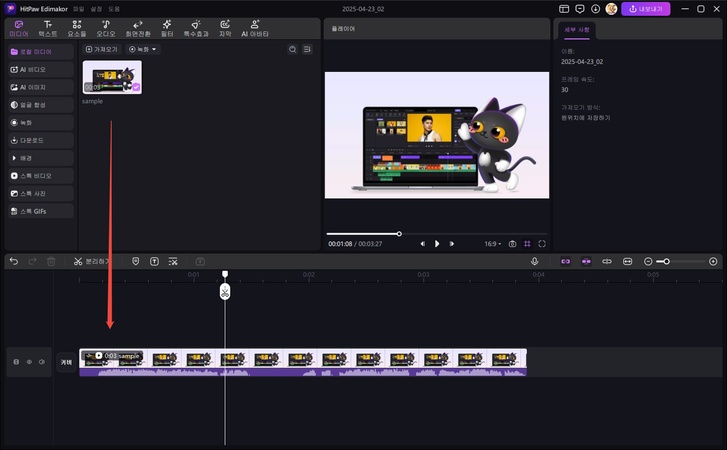Screen dimensions: 727x450
Task: Click the 가져오기 import button
Action: [102, 49]
